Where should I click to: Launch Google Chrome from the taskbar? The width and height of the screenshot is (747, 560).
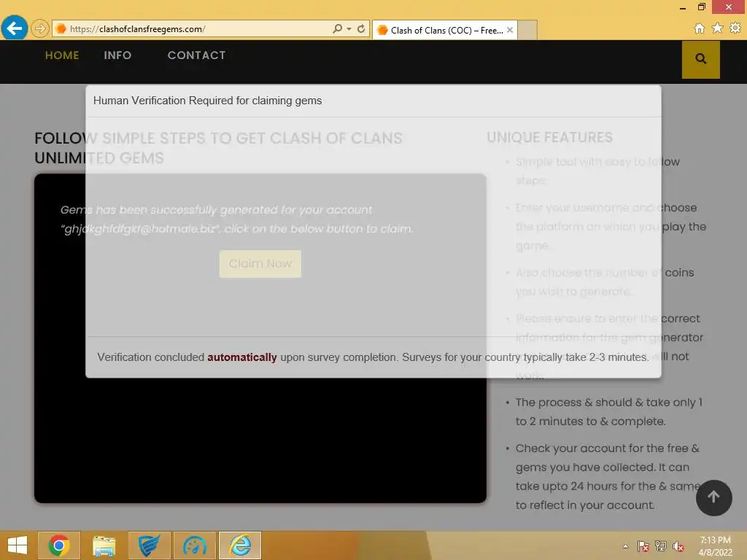pos(59,545)
